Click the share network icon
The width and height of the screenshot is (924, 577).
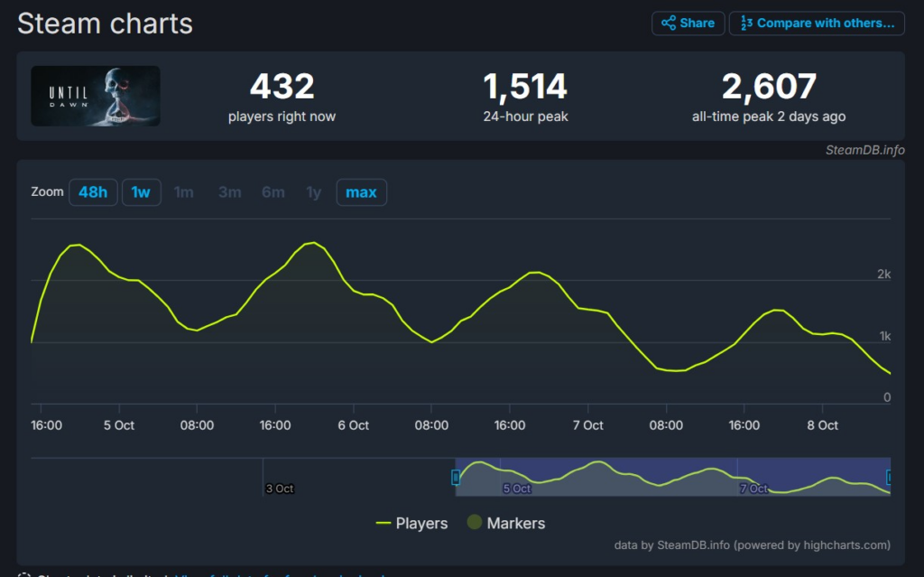pyautogui.click(x=669, y=23)
